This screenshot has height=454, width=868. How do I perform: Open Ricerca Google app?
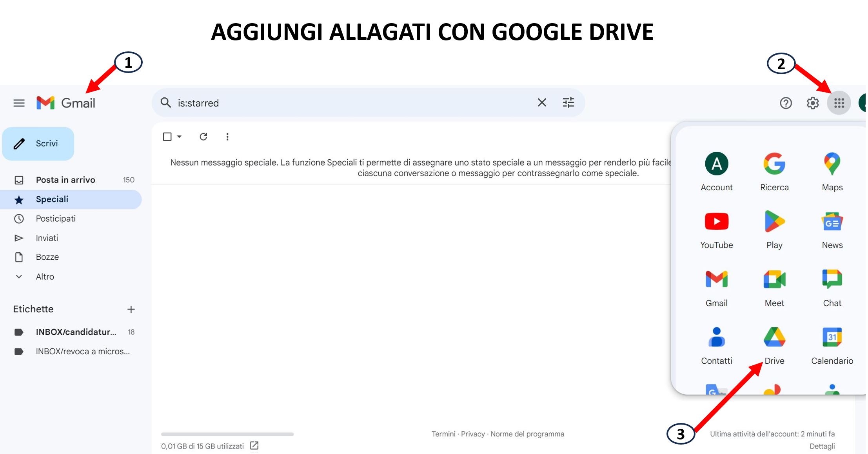click(774, 172)
